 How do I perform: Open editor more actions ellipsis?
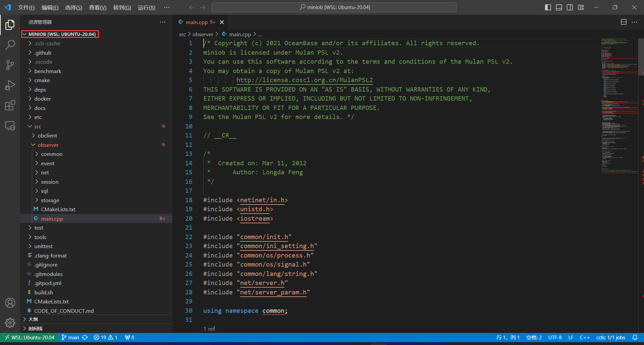[634, 22]
